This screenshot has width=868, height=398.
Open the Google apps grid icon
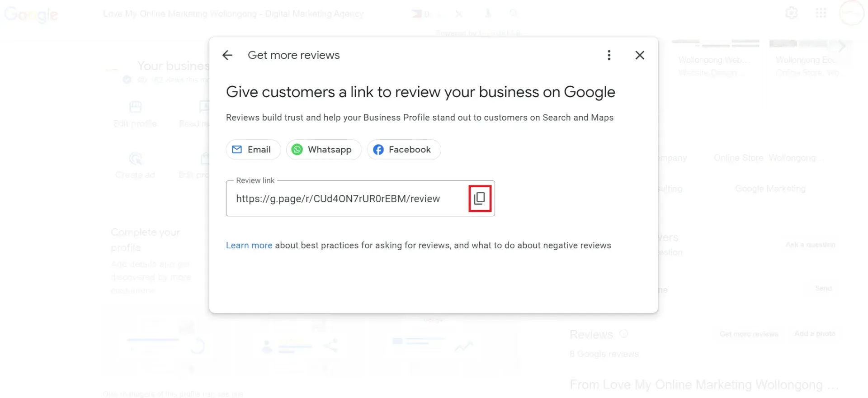pyautogui.click(x=821, y=13)
